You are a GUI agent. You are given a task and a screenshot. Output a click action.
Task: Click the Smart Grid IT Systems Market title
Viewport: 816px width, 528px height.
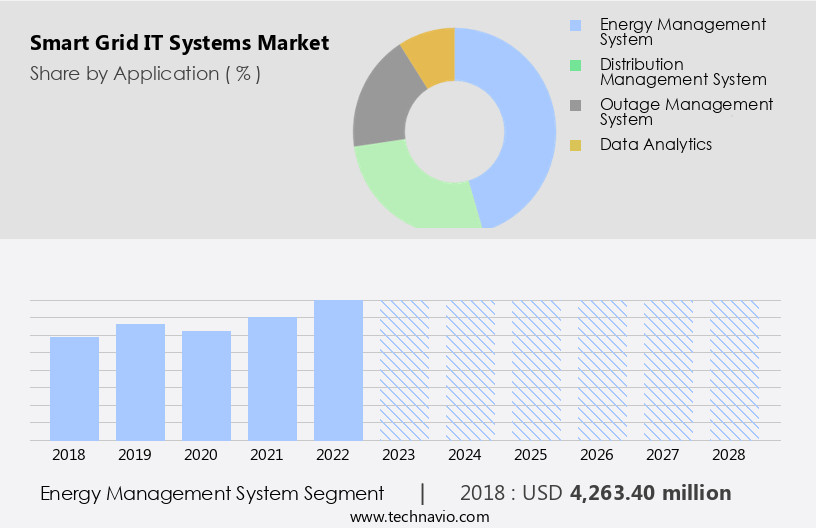[x=179, y=44]
